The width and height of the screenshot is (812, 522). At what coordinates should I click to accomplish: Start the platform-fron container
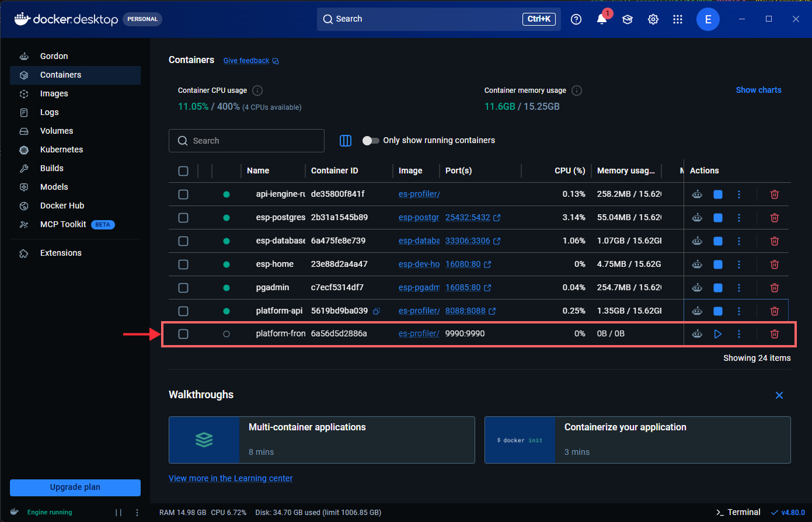point(718,334)
